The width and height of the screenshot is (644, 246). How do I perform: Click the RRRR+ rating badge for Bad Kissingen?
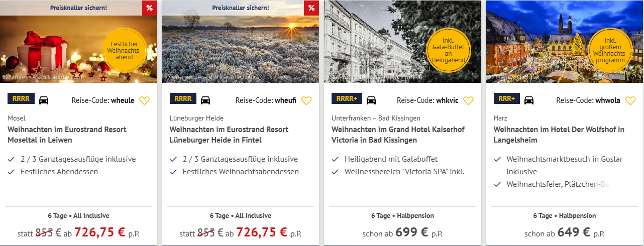pyautogui.click(x=347, y=98)
